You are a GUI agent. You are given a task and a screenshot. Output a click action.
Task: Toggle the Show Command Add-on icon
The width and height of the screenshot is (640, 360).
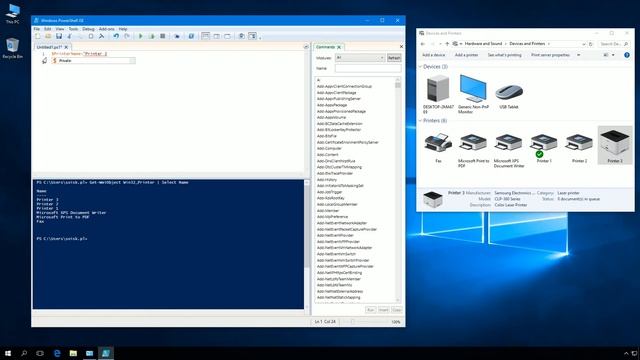pyautogui.click(x=253, y=36)
